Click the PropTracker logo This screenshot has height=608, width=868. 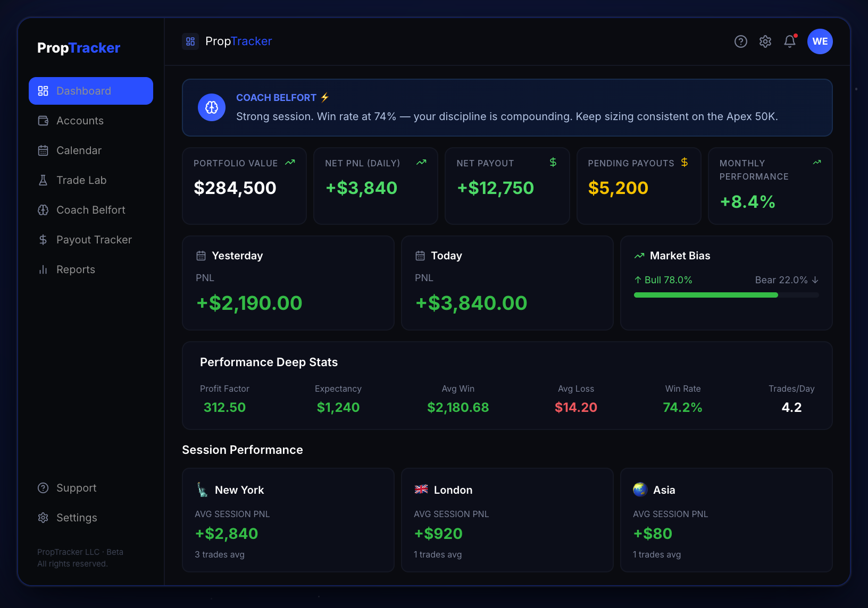(x=78, y=48)
